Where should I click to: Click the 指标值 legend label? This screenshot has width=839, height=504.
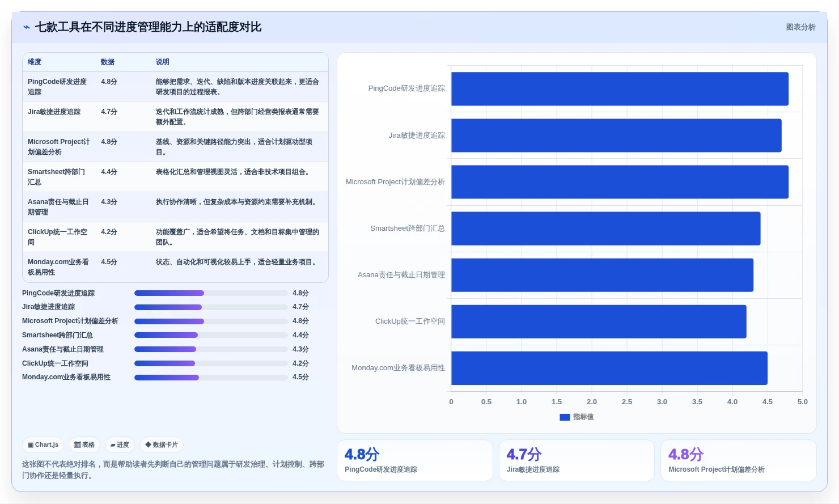[x=583, y=417]
